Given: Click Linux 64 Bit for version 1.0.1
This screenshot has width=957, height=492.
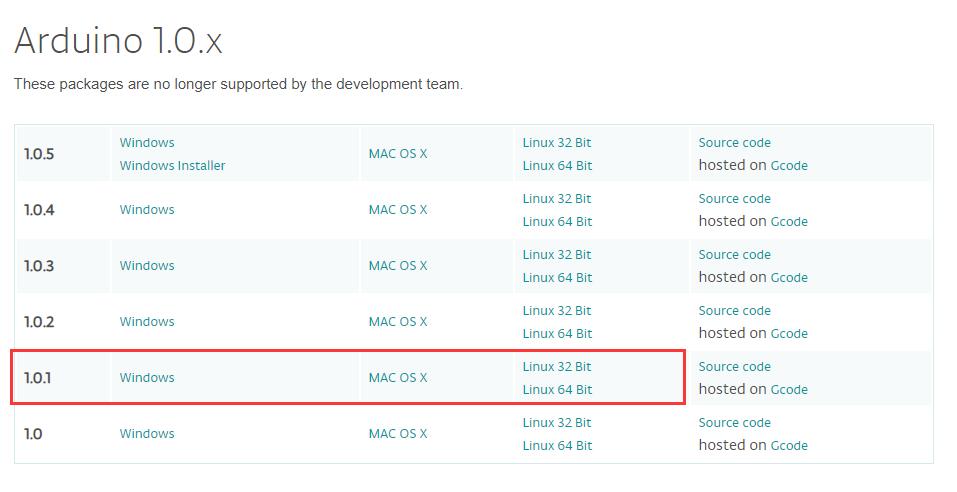Looking at the screenshot, I should [557, 391].
